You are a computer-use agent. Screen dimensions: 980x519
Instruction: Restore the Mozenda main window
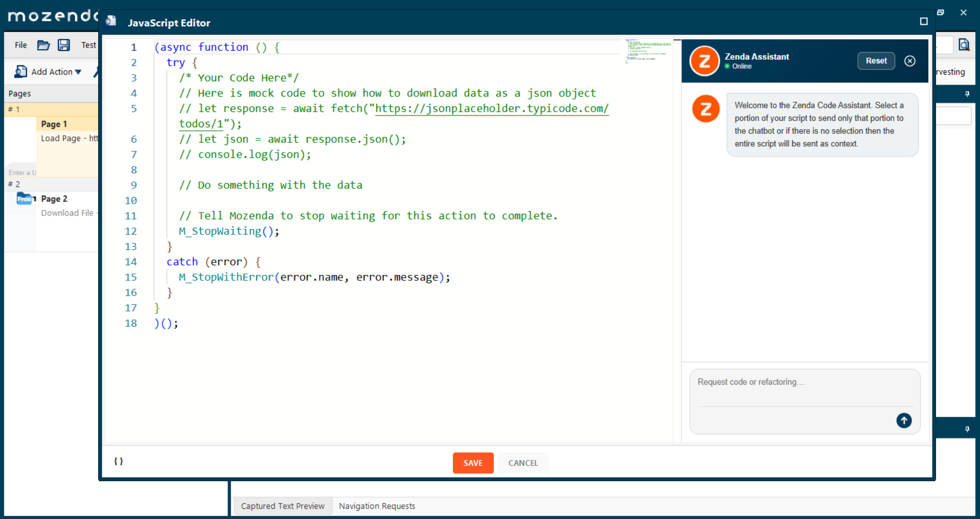coord(941,12)
